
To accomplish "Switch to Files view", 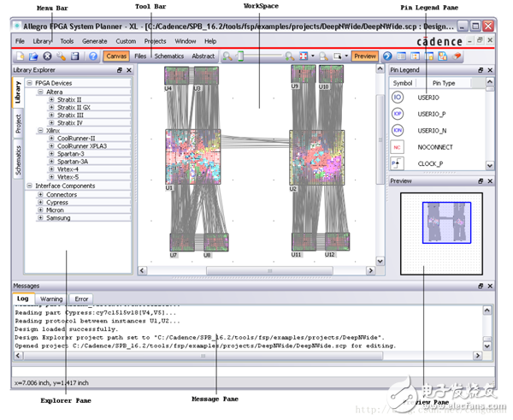I will click(140, 56).
